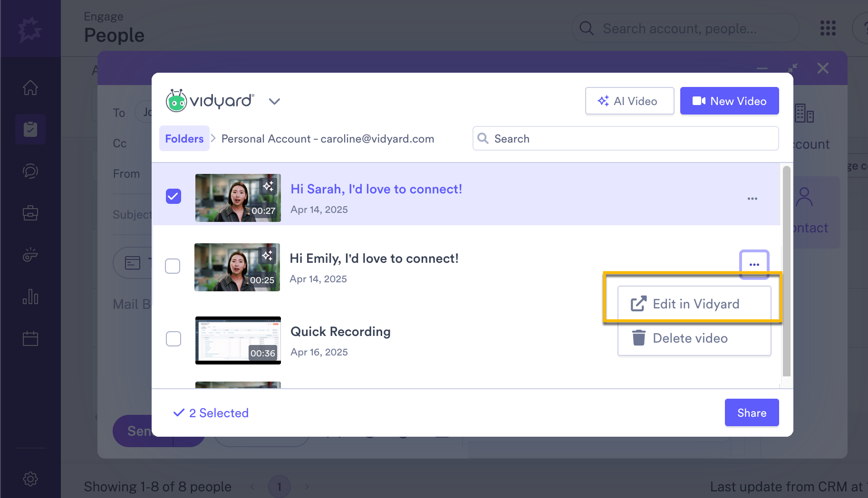Open Quick Recording video thumbnail

238,340
